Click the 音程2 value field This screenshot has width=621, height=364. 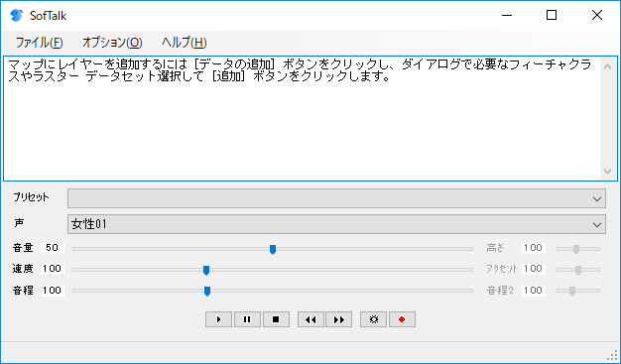533,291
